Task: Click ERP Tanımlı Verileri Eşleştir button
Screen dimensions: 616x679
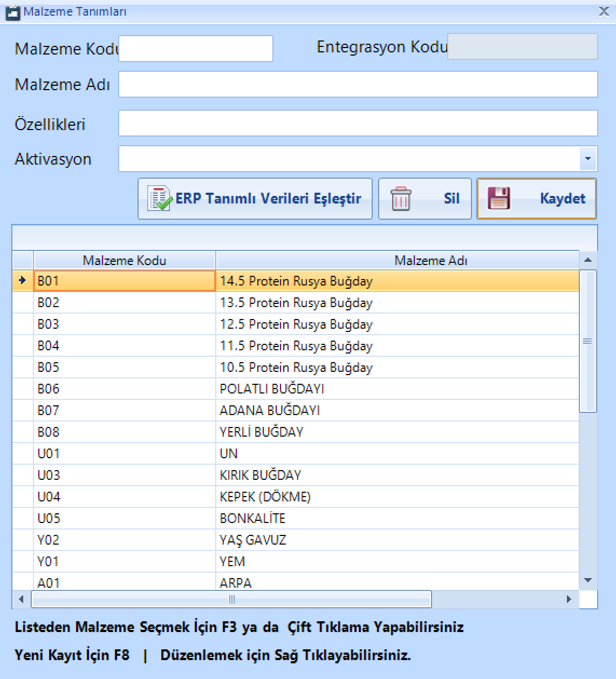Action: pyautogui.click(x=255, y=199)
